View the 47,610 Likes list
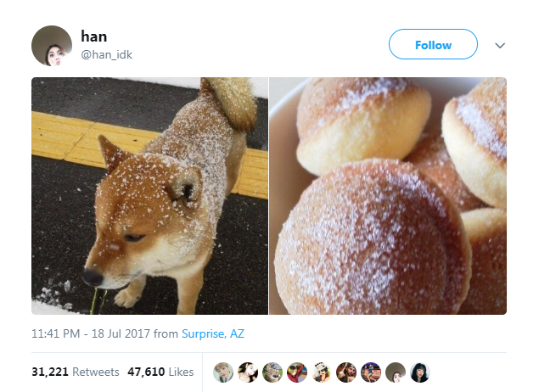 tap(160, 372)
